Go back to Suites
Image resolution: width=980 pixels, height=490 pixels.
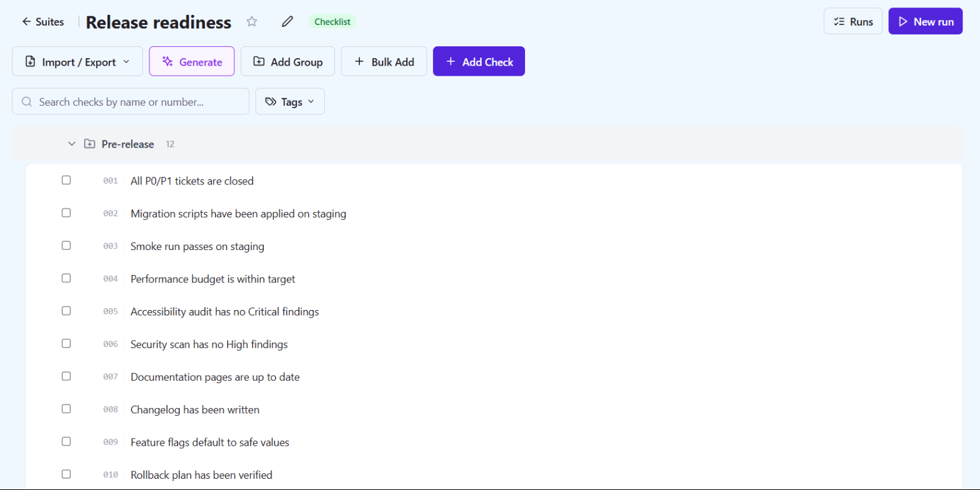coord(42,22)
